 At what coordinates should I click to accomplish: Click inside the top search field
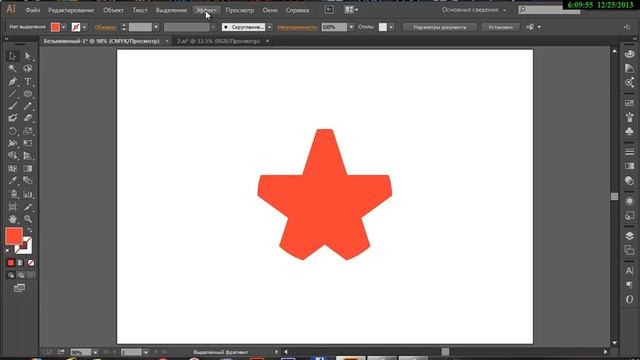(549, 9)
